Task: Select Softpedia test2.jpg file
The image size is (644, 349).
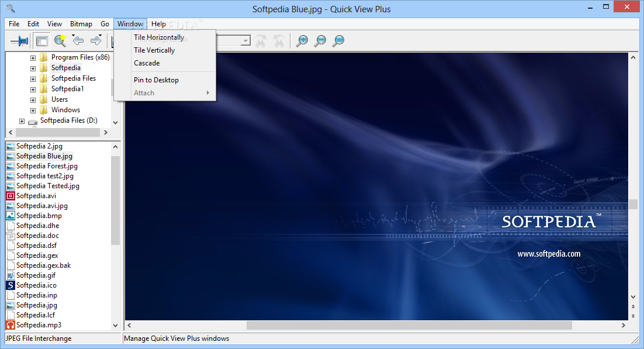Action: 45,176
